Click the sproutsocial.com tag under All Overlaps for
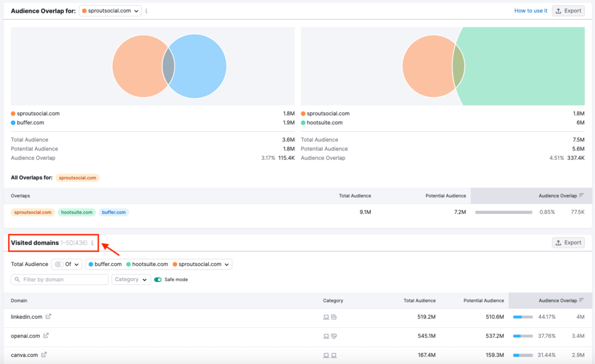Image resolution: width=595 pixels, height=364 pixels. 77,178
